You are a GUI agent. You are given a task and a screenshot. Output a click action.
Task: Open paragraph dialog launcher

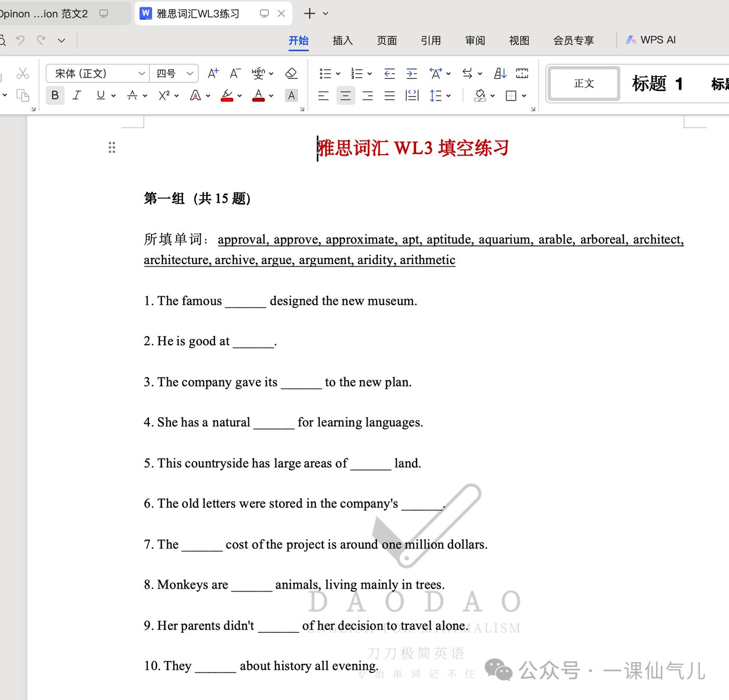point(533,109)
